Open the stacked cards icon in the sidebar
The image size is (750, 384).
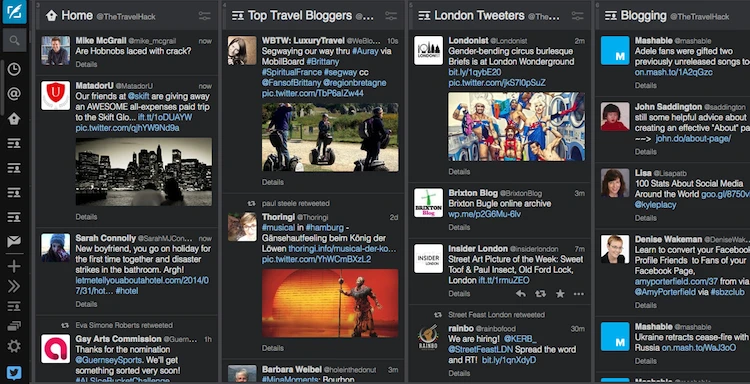[x=14, y=326]
